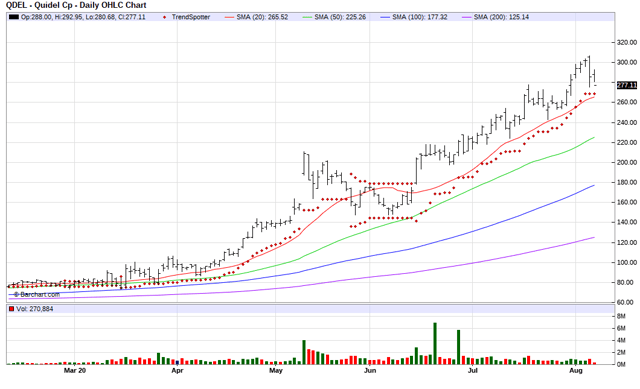Click the 140.00 price axis label
The width and height of the screenshot is (640, 389).
point(627,222)
